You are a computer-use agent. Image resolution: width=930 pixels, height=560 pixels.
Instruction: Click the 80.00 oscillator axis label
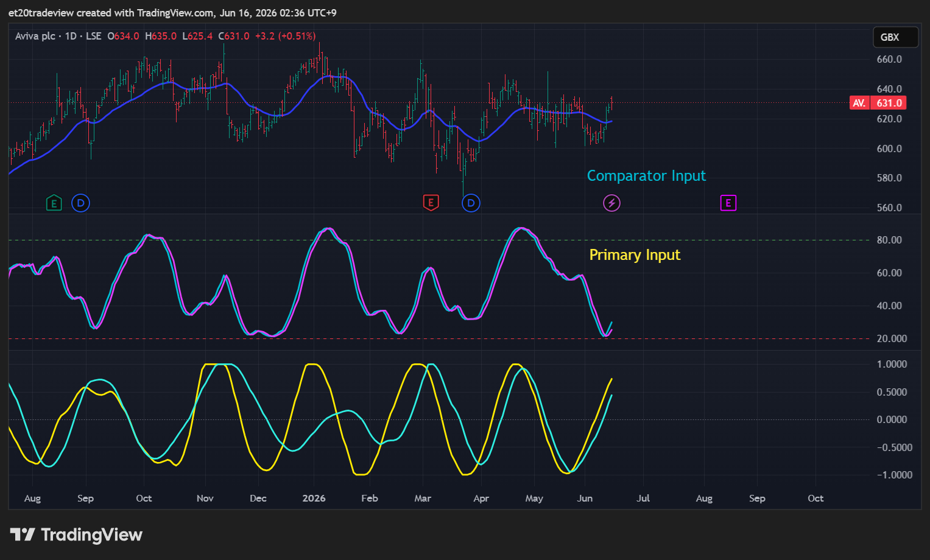click(889, 240)
